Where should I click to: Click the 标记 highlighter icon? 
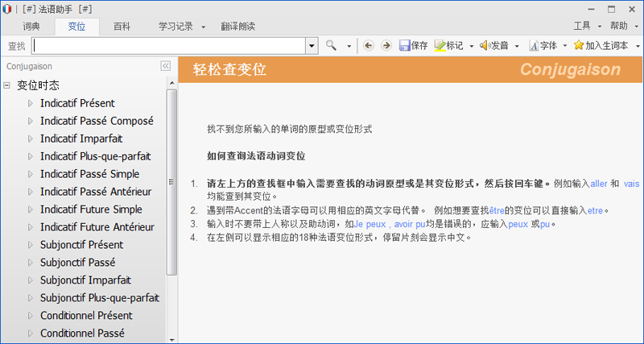click(x=440, y=46)
